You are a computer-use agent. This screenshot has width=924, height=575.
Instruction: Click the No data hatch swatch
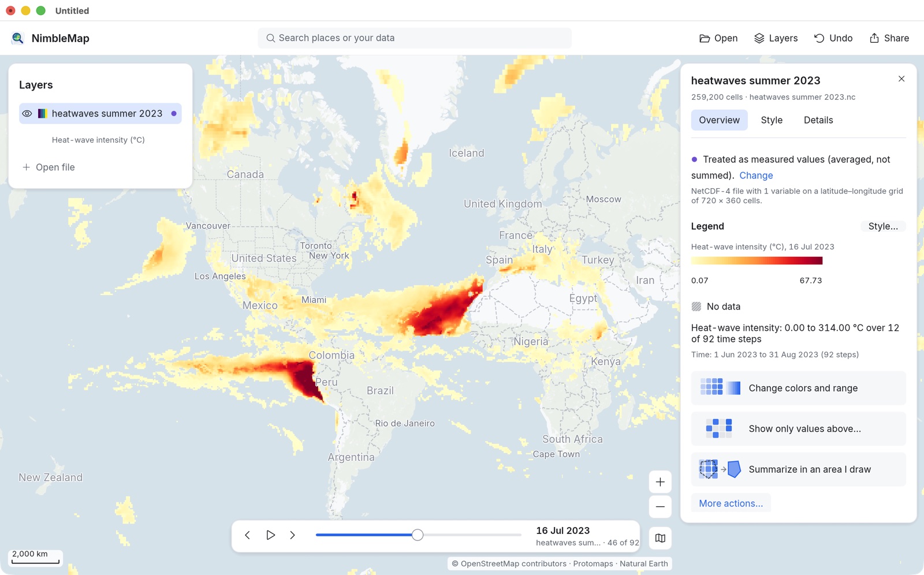(696, 307)
